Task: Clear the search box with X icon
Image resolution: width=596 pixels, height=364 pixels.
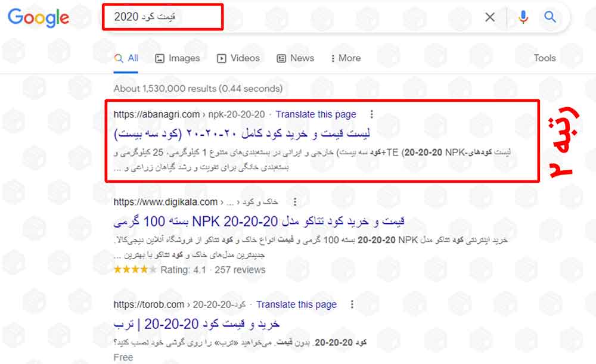Action: pos(490,17)
